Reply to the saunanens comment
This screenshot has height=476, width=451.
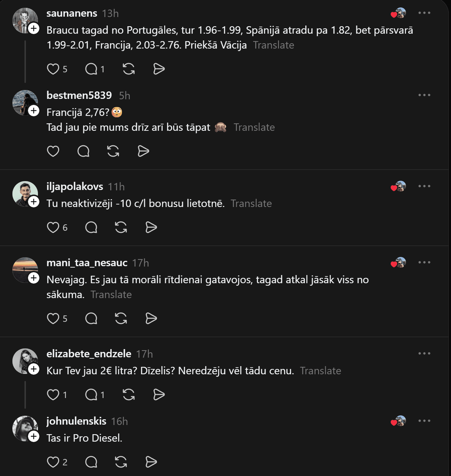pyautogui.click(x=91, y=69)
